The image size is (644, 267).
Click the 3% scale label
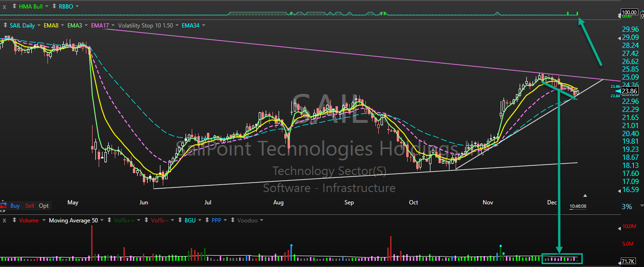coord(627,207)
